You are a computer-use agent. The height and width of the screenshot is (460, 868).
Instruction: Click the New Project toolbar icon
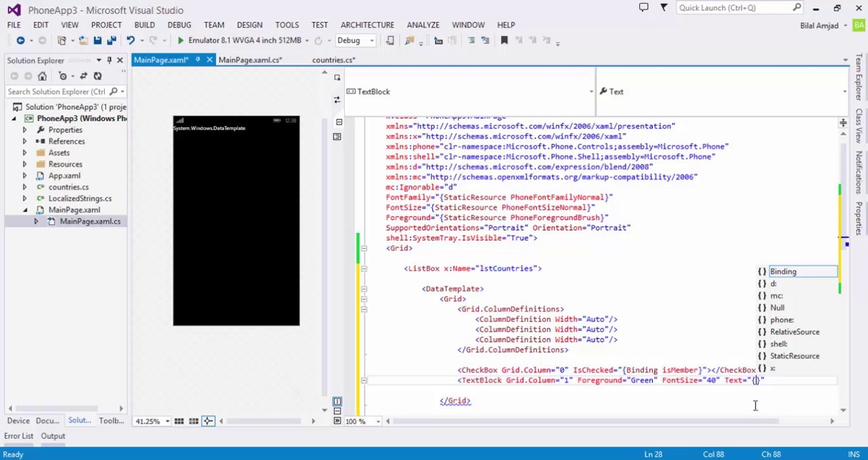pyautogui.click(x=62, y=40)
